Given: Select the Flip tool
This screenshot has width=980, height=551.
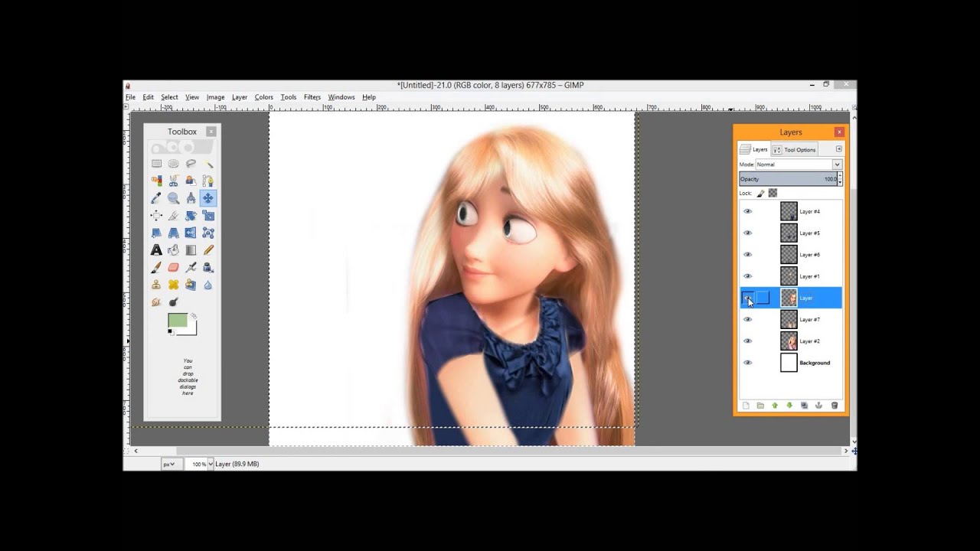Looking at the screenshot, I should coord(191,233).
